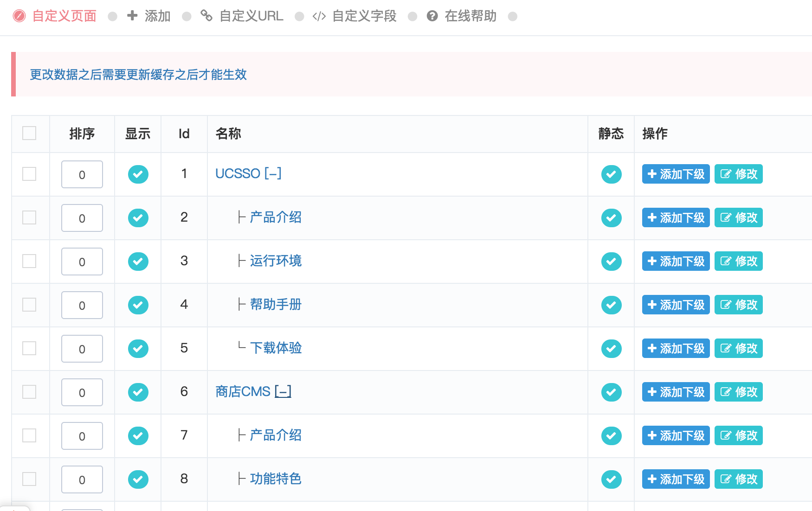
Task: Toggle display status for 帮助手册
Action: pos(138,305)
